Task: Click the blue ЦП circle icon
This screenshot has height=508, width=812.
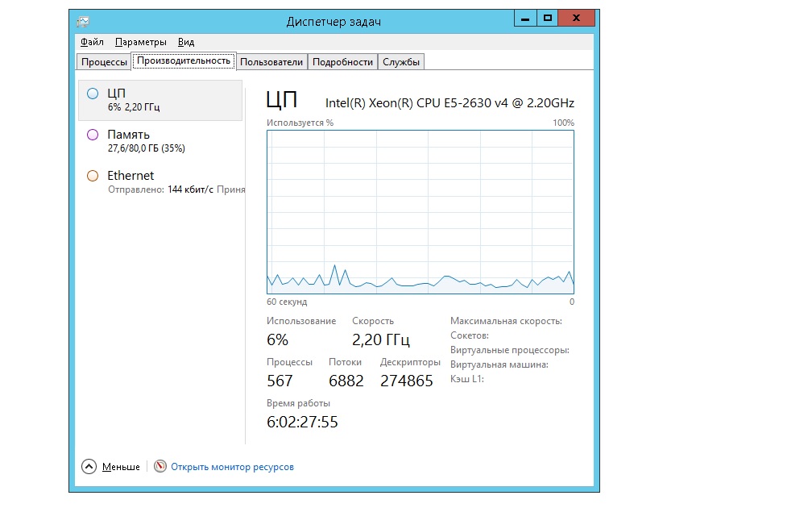Action: 93,94
